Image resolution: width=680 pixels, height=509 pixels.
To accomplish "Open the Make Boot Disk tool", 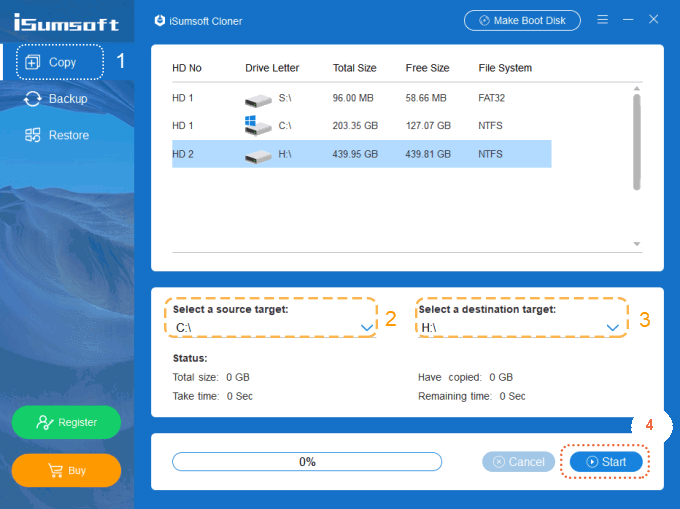I will point(522,20).
